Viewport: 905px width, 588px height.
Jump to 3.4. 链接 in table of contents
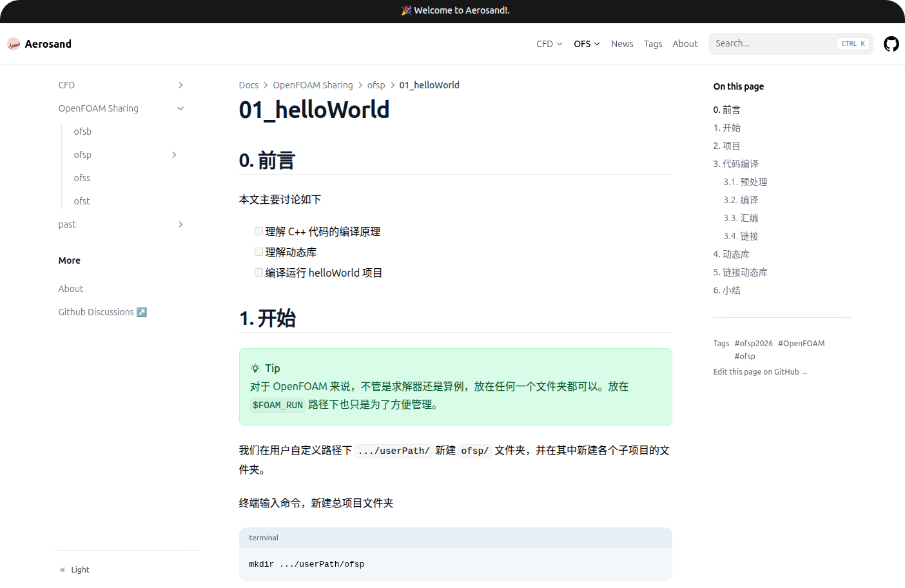coord(741,236)
